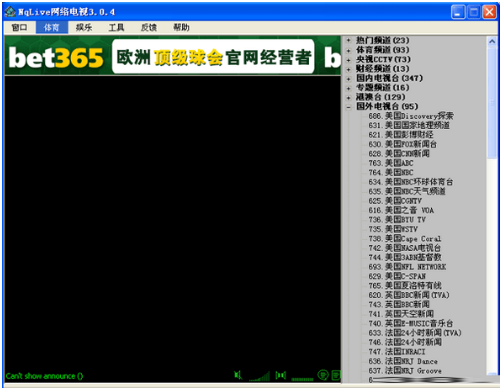Viewport: 502px width, 390px height.
Task: Click the channel list scrollbar thumb
Action: point(492,102)
